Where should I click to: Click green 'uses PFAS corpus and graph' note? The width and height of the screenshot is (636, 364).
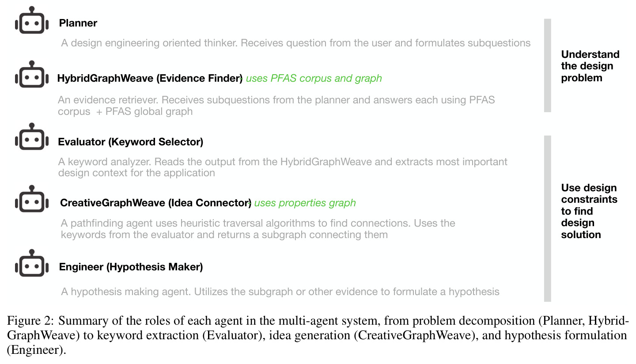tap(314, 79)
